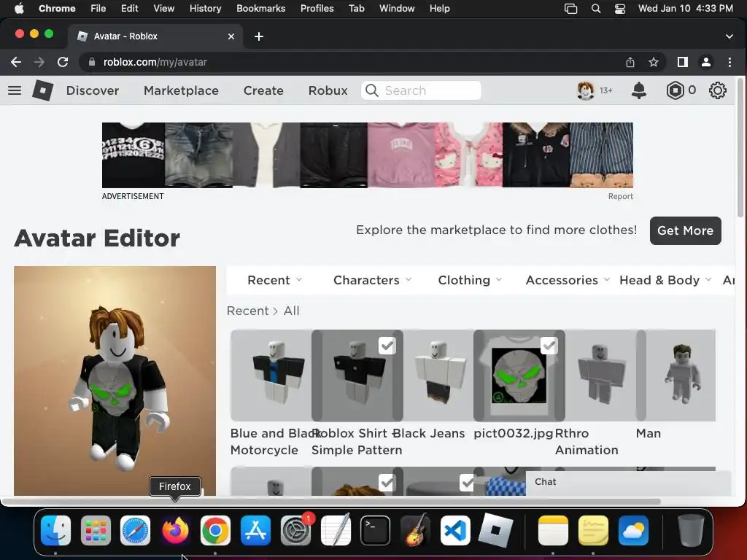Image resolution: width=747 pixels, height=560 pixels.
Task: Share this page from address bar
Action: point(630,62)
